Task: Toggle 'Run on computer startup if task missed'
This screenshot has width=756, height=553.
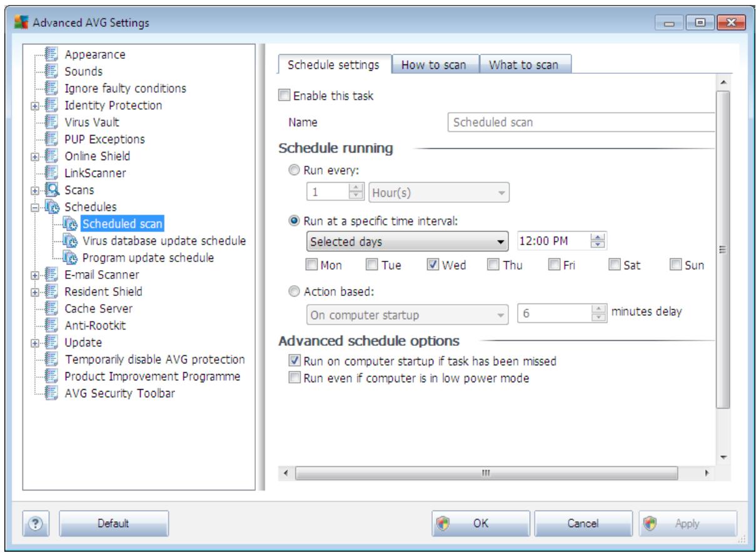Action: pos(293,361)
